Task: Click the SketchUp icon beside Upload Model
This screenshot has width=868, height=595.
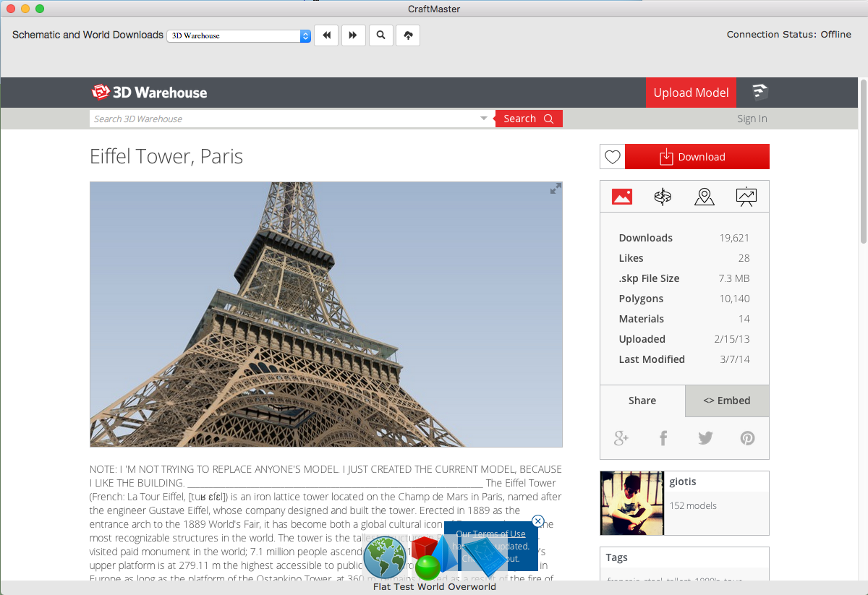Action: [x=759, y=92]
